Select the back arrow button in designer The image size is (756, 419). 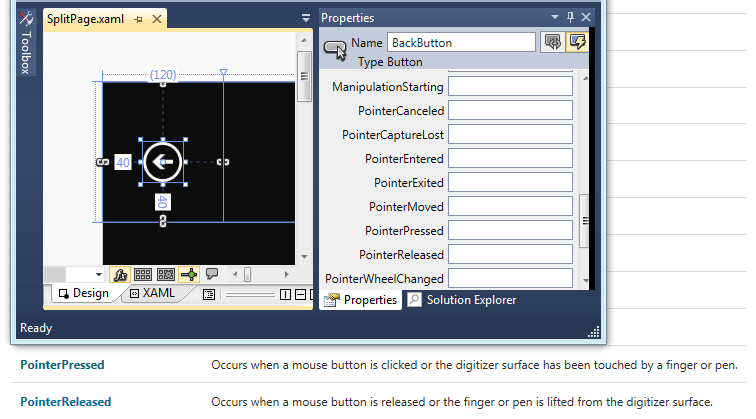(163, 162)
